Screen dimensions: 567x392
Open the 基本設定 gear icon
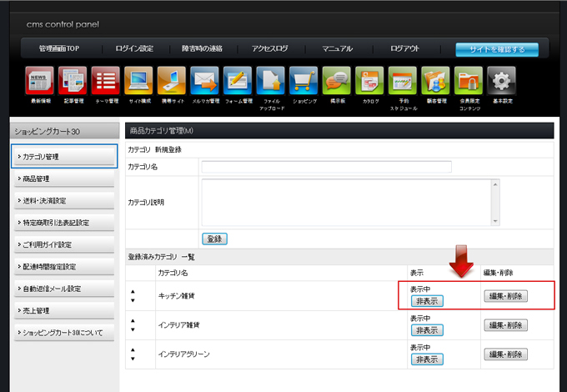tap(501, 82)
